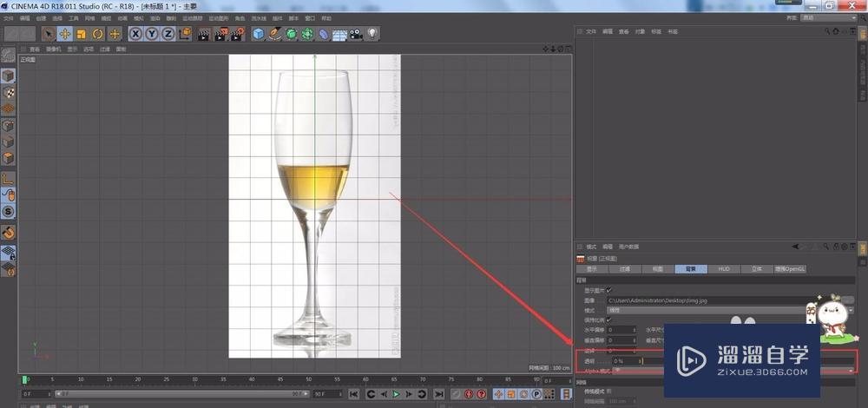Toggle position keyframe recording icon

point(498,394)
